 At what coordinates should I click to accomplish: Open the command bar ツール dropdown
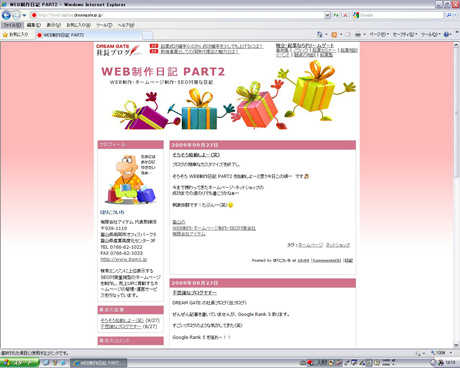coord(431,34)
